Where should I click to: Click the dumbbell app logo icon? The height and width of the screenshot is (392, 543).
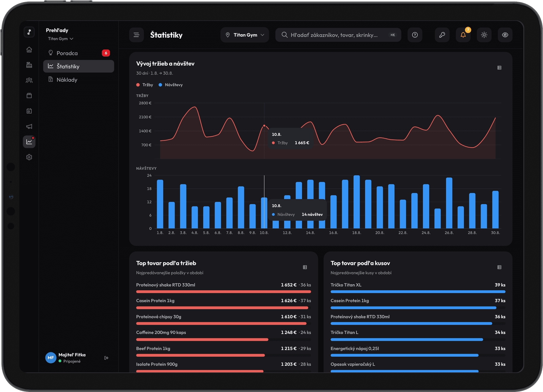29,32
